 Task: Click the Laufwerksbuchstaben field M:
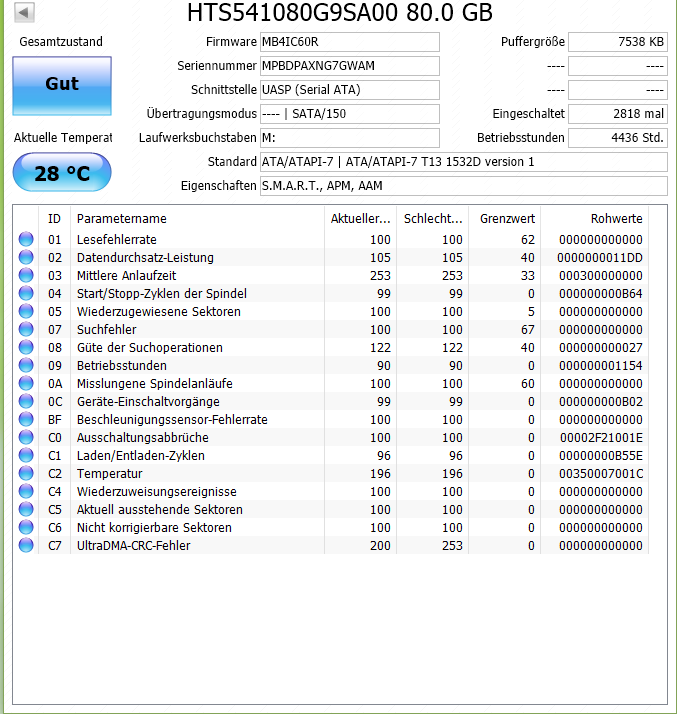click(x=350, y=138)
